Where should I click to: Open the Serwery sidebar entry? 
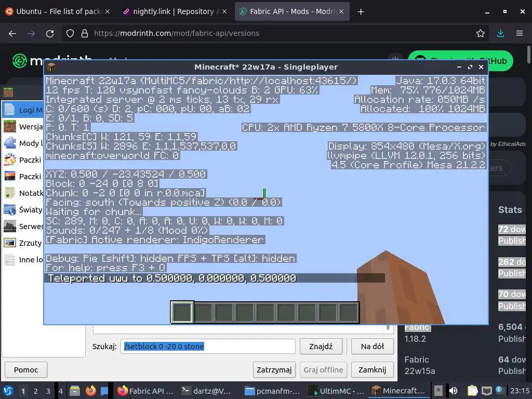tap(23, 227)
